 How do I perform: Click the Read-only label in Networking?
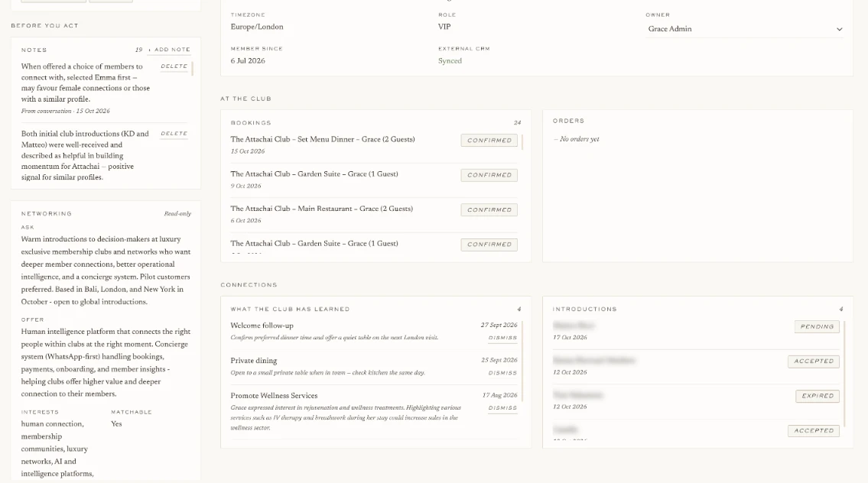[177, 213]
